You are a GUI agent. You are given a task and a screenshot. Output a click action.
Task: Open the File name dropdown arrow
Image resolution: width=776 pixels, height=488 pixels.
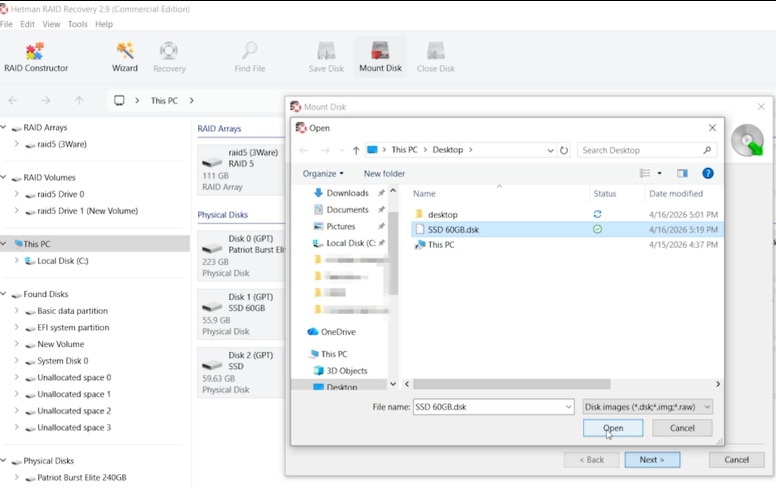(x=568, y=407)
